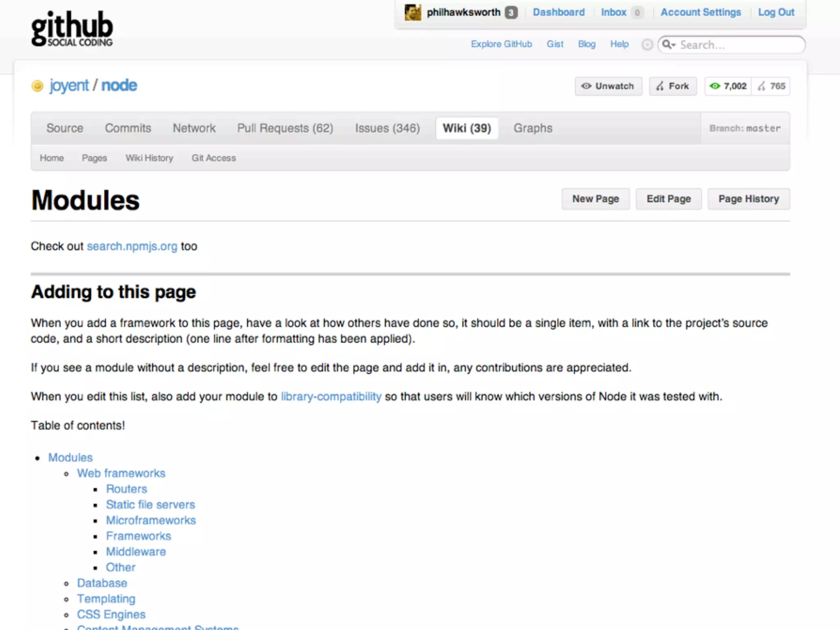Open the search.npmjs.org link

pyautogui.click(x=132, y=246)
